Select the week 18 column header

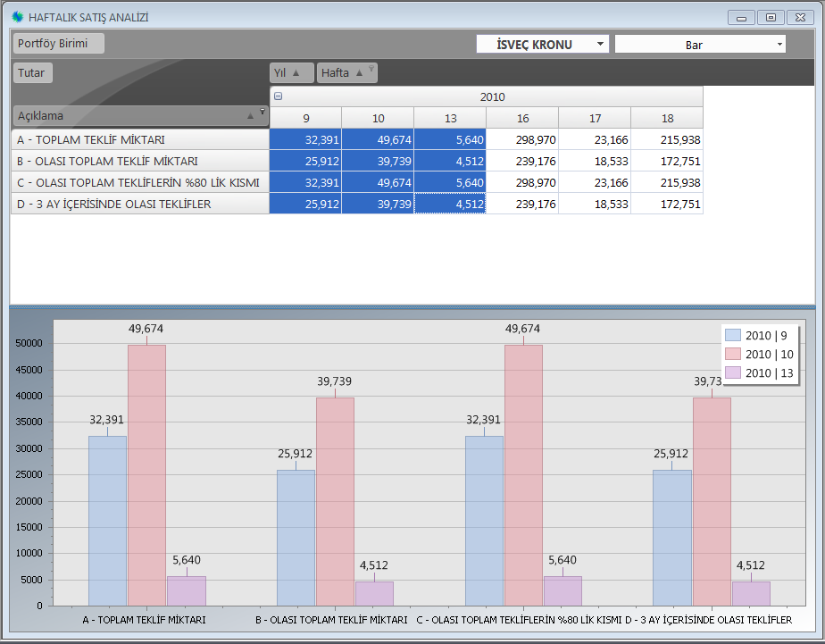[x=667, y=118]
